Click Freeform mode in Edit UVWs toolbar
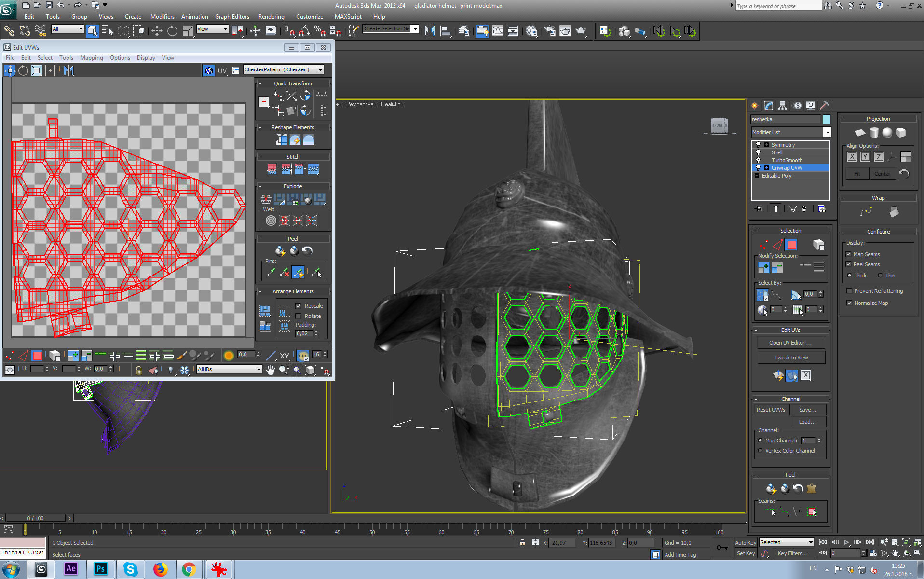 pos(50,70)
